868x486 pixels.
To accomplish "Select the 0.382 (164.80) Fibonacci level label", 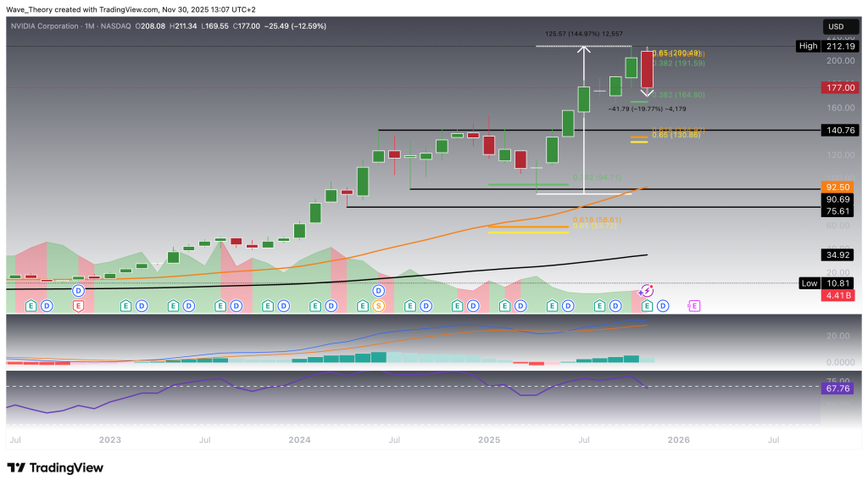I will pos(679,95).
